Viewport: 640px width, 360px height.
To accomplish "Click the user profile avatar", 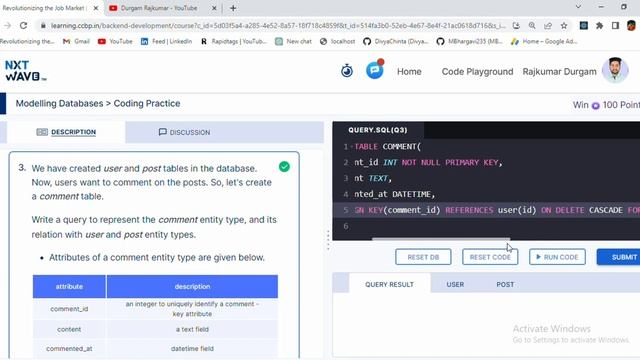I will coord(615,70).
